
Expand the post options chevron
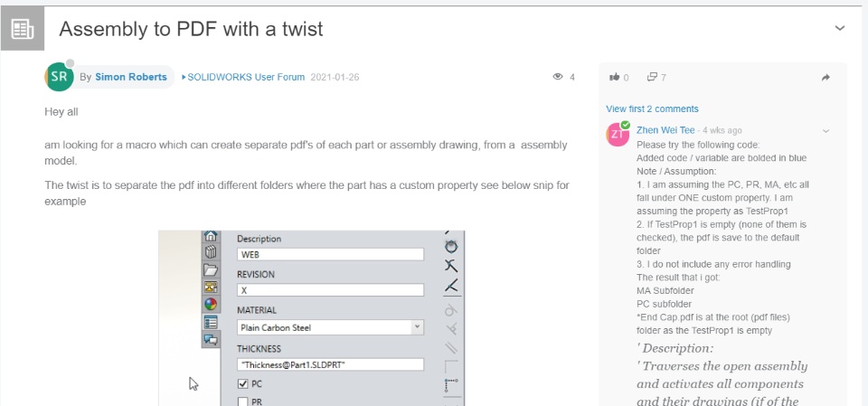point(840,28)
